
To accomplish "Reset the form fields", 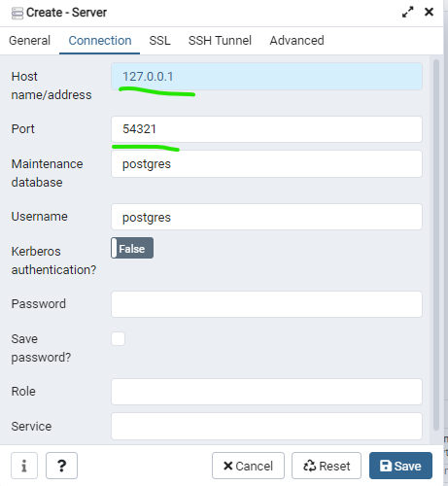I will pyautogui.click(x=327, y=466).
